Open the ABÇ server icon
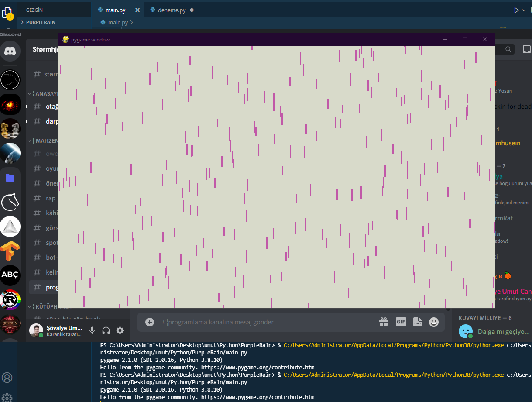532x402 pixels. click(x=10, y=275)
